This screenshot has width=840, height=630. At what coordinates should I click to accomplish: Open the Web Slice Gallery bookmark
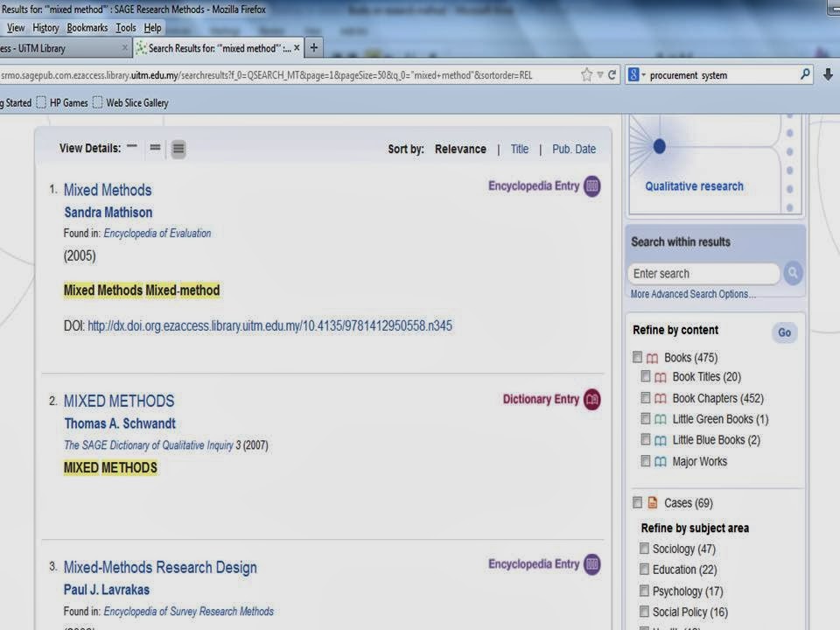(130, 102)
